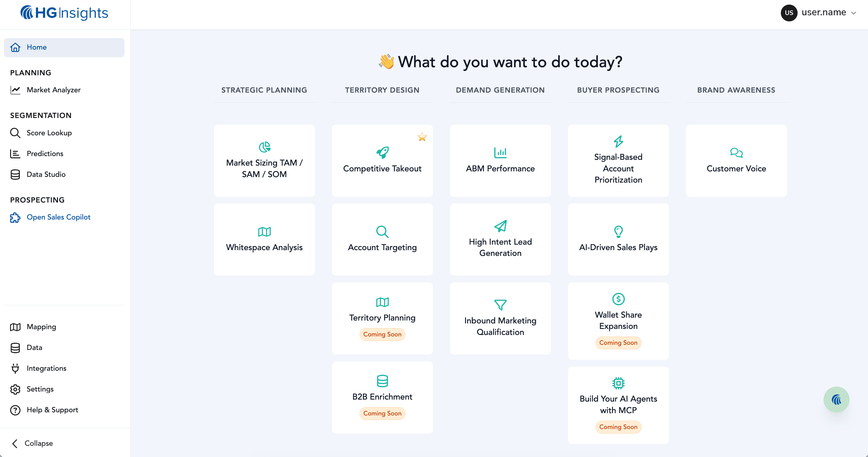Select Home in the sidebar
The width and height of the screenshot is (868, 457).
pyautogui.click(x=36, y=47)
